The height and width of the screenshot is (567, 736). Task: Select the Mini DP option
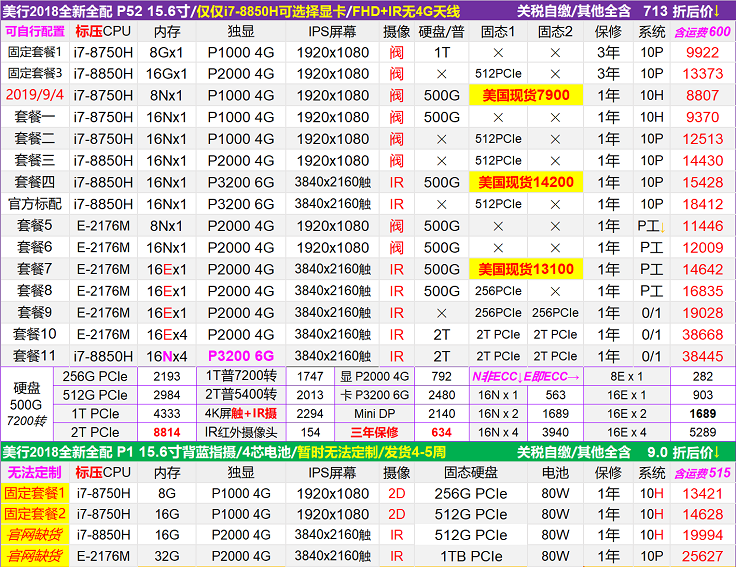(x=375, y=414)
